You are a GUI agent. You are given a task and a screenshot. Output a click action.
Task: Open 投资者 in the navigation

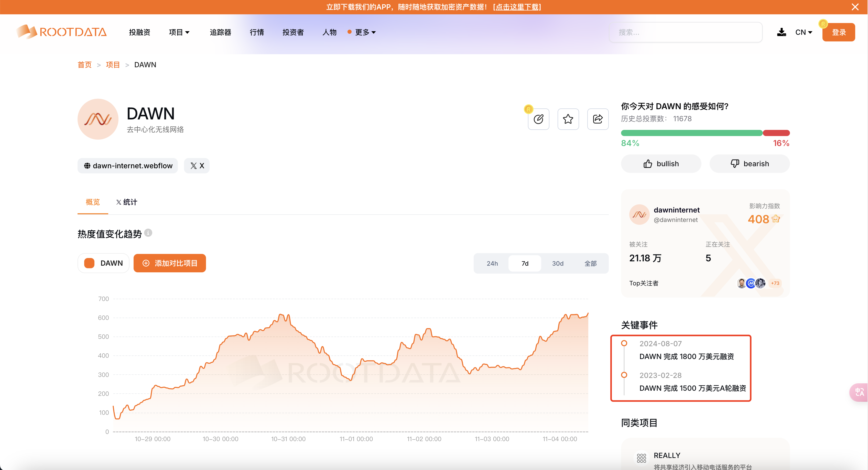click(x=293, y=32)
